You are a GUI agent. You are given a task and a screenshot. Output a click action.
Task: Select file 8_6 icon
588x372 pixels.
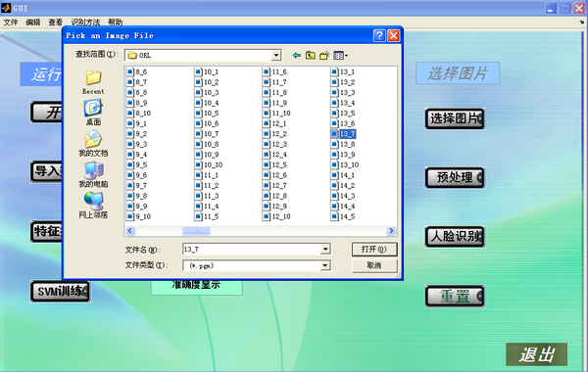(x=129, y=71)
